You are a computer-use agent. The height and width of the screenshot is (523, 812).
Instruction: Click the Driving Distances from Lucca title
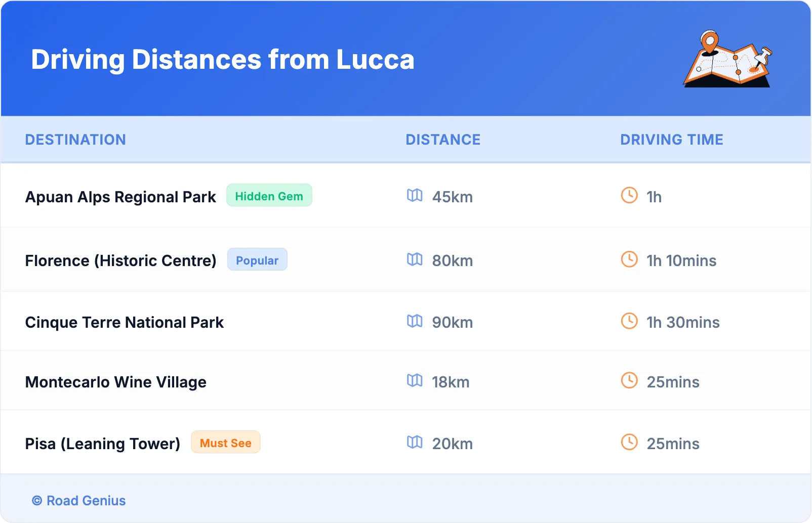click(223, 60)
